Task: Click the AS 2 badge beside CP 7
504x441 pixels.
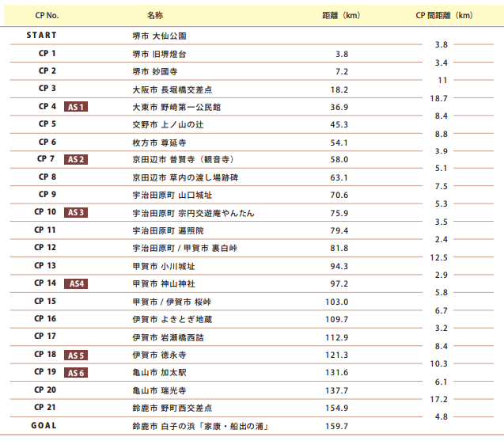Action: [x=76, y=159]
